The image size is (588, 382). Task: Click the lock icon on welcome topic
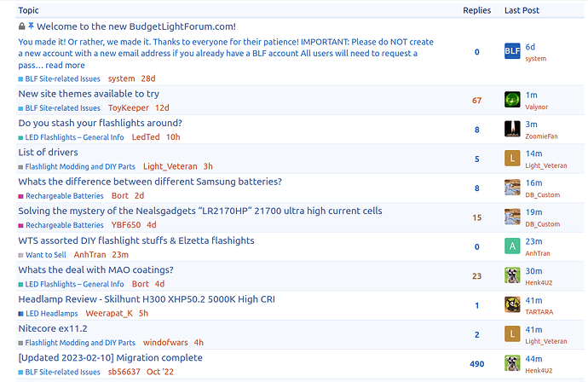click(x=22, y=26)
